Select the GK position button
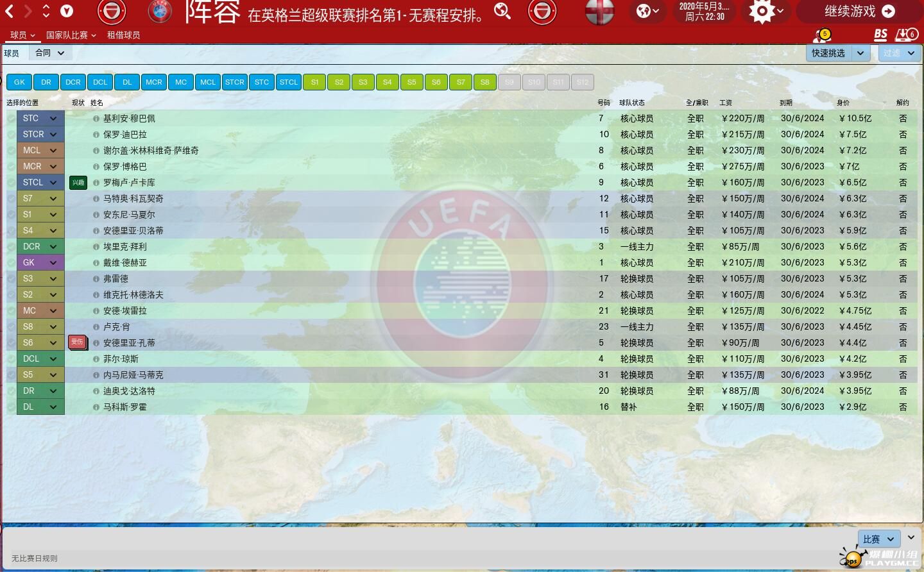The width and height of the screenshot is (924, 572). [x=19, y=82]
